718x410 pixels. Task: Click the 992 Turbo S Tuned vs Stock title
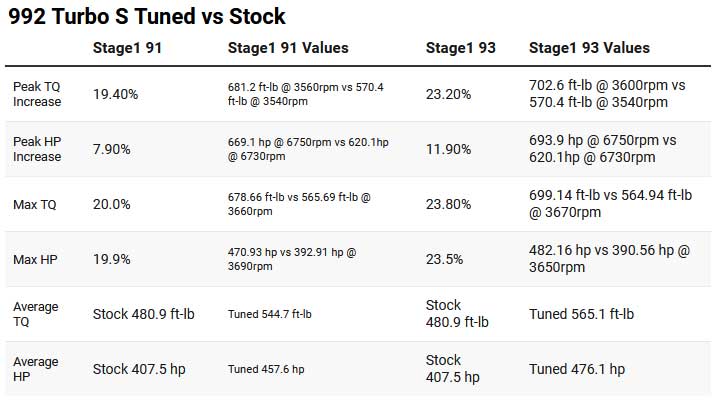pos(146,17)
